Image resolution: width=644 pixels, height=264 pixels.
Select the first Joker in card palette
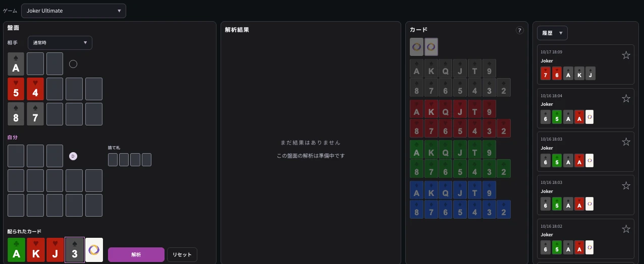417,47
